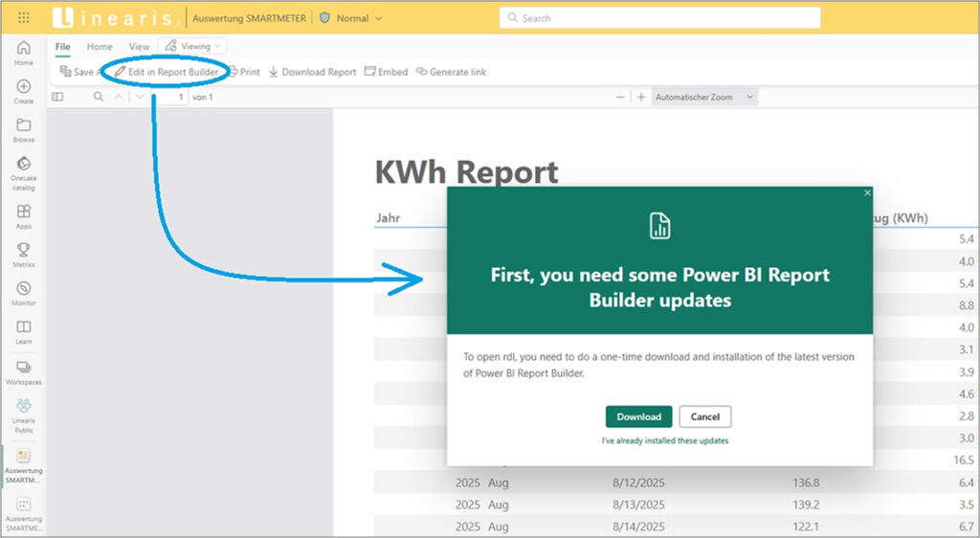This screenshot has width=980, height=538.
Task: Click I've already installed these updates link
Action: (665, 440)
